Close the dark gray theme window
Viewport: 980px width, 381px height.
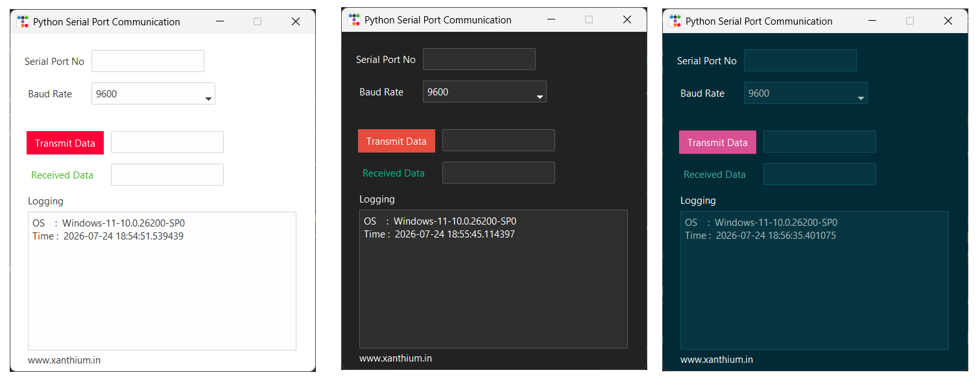click(x=627, y=19)
